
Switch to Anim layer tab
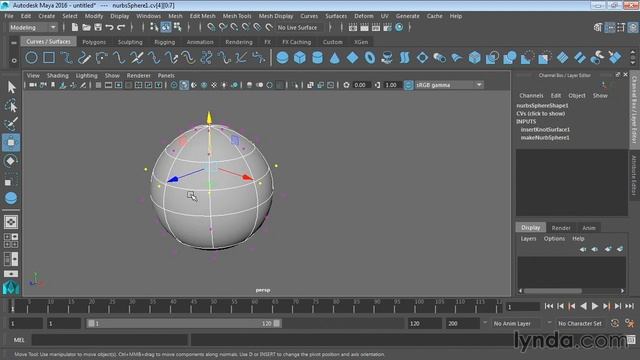point(589,228)
